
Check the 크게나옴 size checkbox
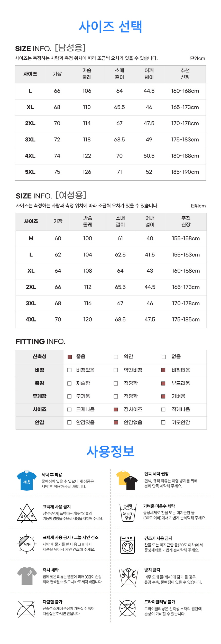click(69, 409)
